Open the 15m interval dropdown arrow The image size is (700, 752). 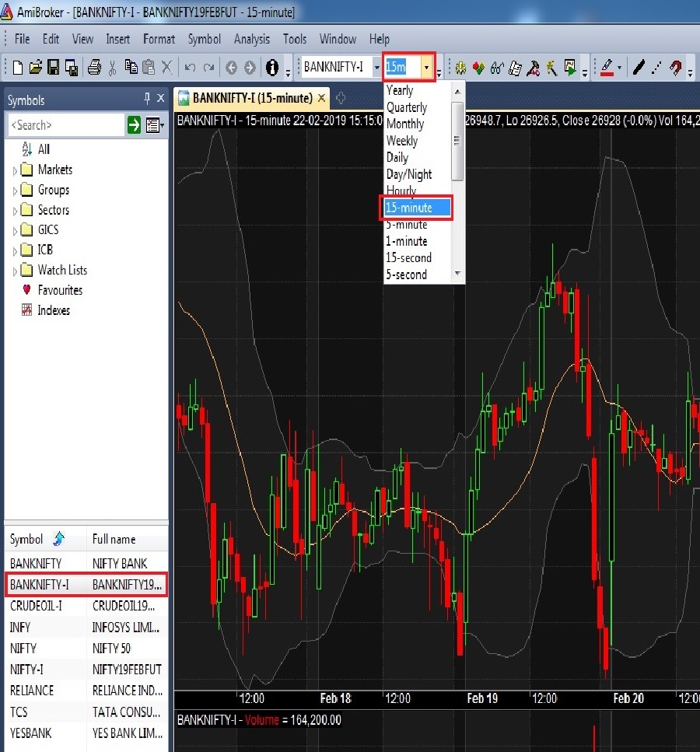pyautogui.click(x=426, y=68)
